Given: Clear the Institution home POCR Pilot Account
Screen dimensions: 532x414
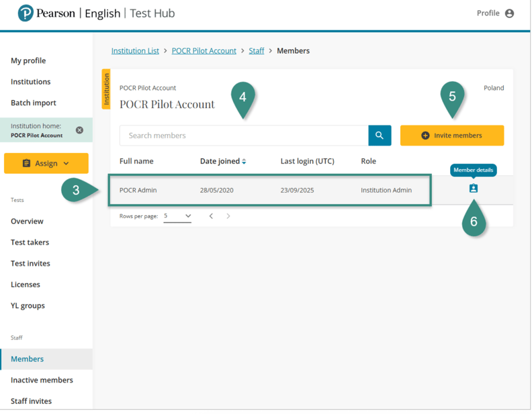Looking at the screenshot, I should [79, 130].
